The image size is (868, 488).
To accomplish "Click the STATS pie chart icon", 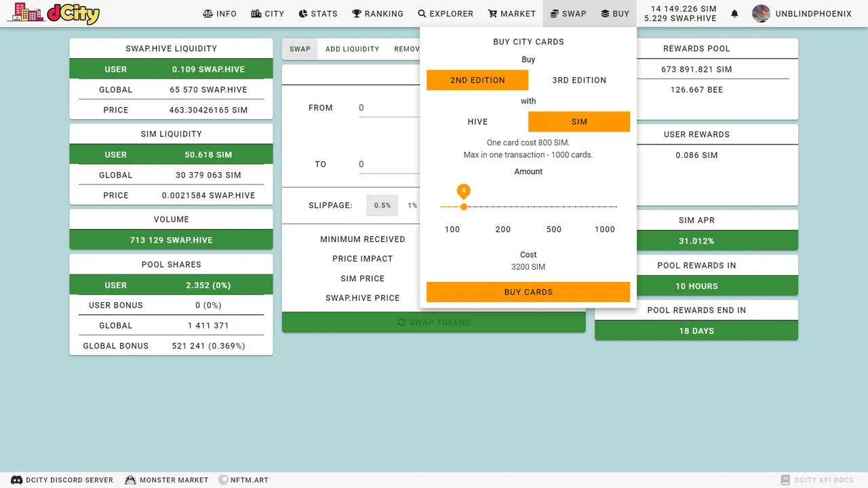I will click(303, 14).
